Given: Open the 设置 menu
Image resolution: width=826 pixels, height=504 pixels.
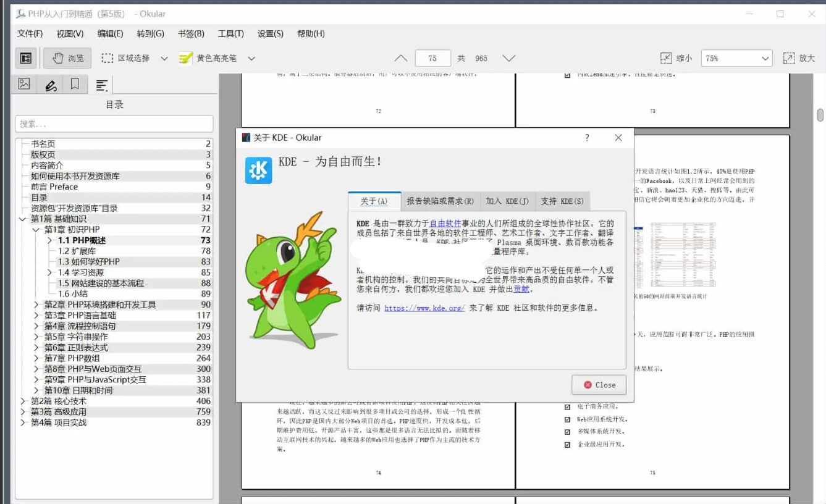Looking at the screenshot, I should pyautogui.click(x=269, y=34).
